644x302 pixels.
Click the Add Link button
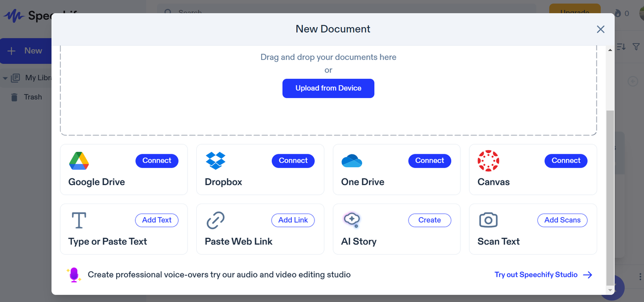[293, 220]
